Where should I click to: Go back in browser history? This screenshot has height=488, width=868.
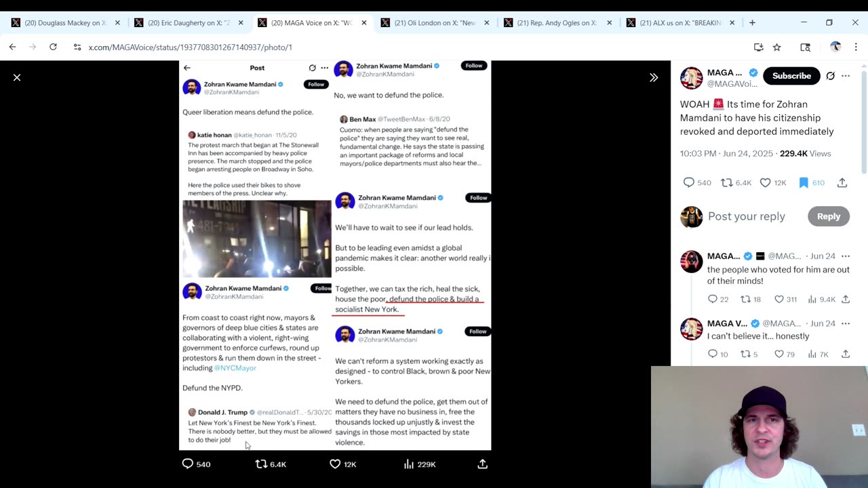(12, 47)
